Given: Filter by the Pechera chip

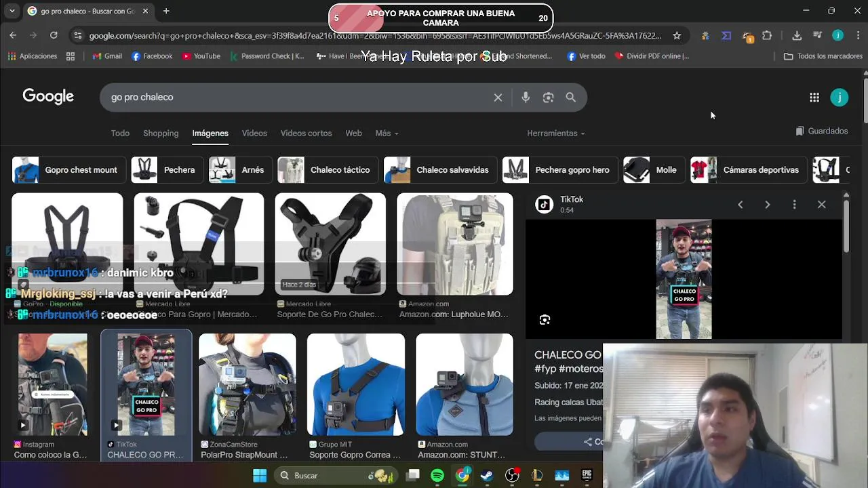Looking at the screenshot, I should 166,170.
